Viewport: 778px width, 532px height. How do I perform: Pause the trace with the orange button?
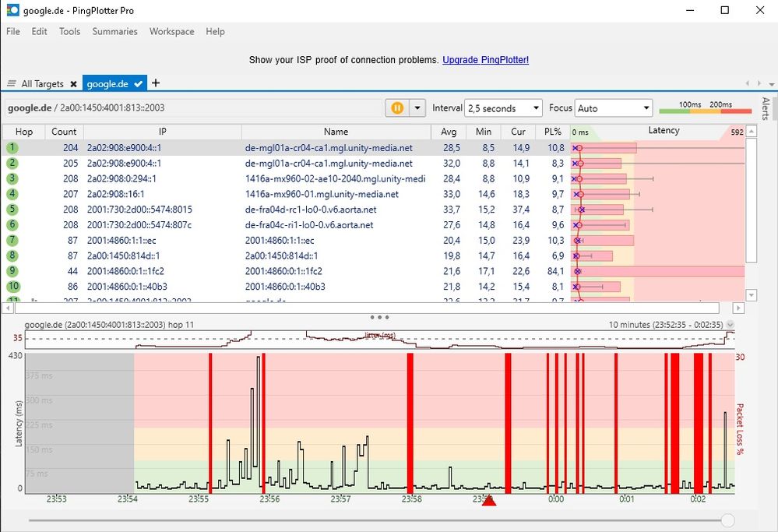[397, 108]
